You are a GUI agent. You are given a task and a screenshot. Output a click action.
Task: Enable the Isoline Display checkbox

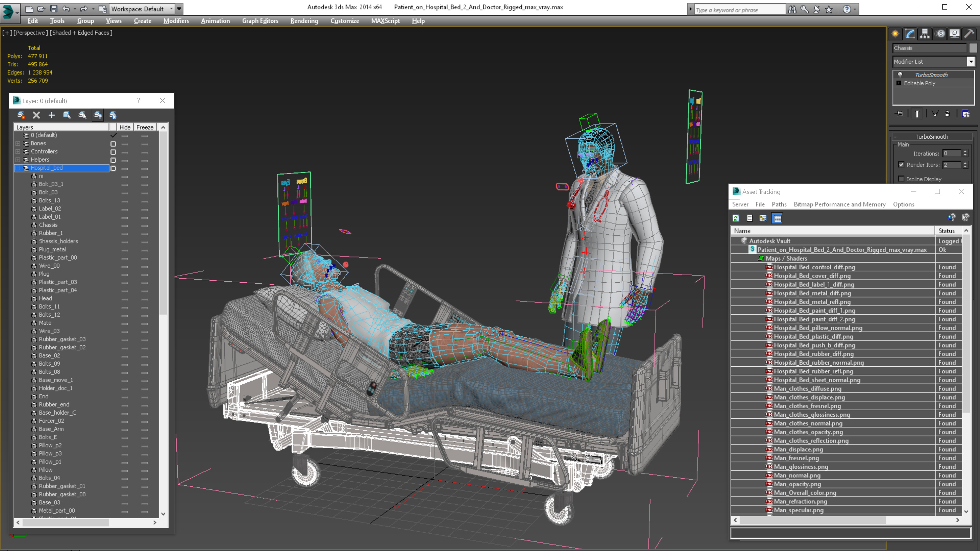coord(901,179)
